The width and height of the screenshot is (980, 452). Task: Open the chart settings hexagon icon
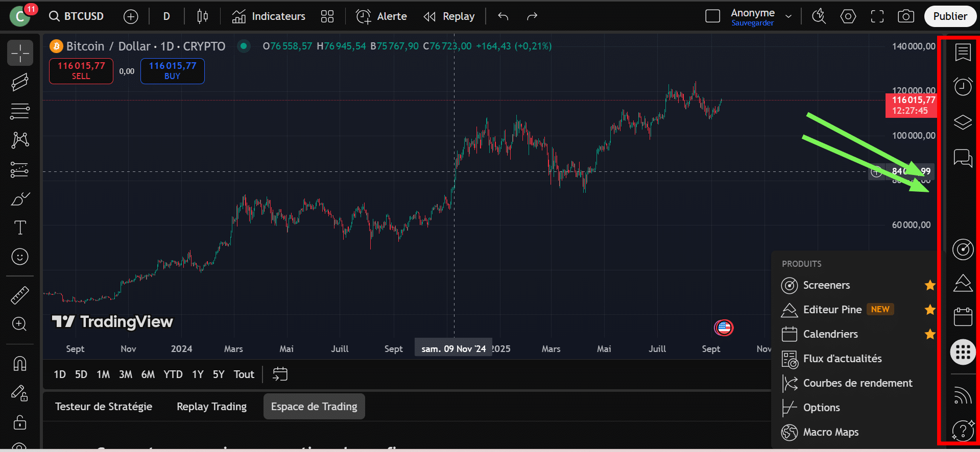click(x=848, y=16)
